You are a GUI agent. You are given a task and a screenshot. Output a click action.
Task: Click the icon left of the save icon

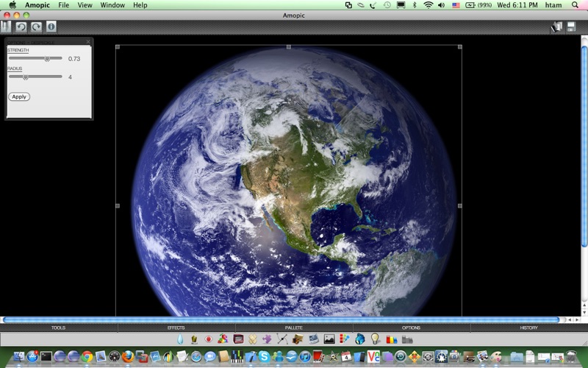pyautogui.click(x=556, y=27)
